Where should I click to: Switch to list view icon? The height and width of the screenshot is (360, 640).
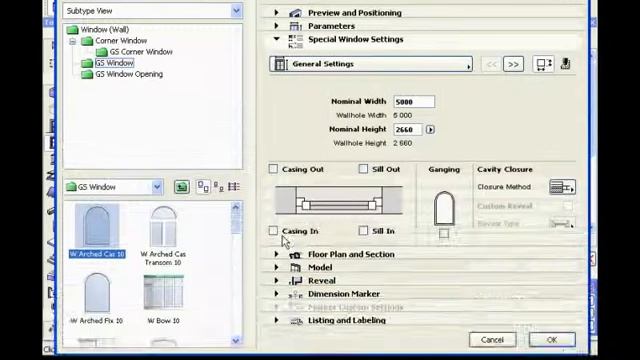coord(234,187)
